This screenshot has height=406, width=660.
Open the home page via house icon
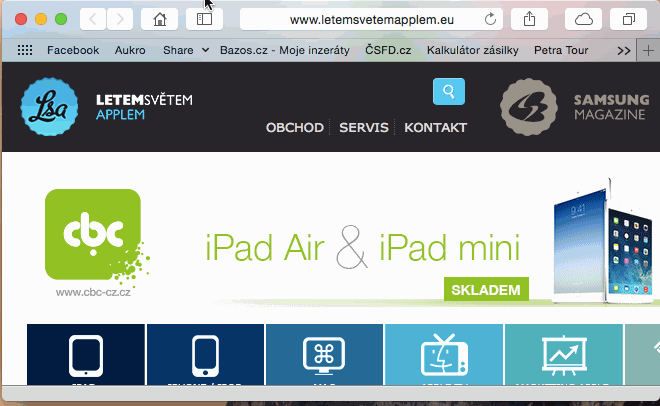160,19
